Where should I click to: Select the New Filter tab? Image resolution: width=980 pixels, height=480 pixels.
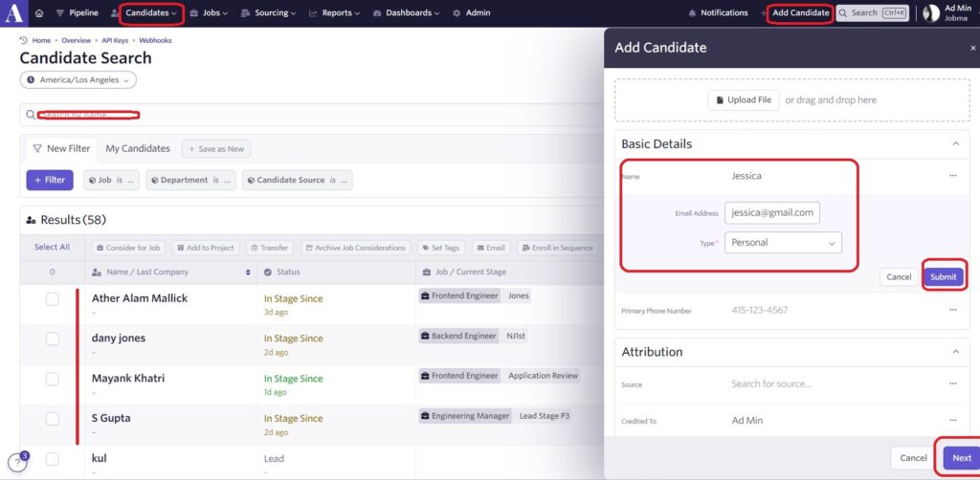(x=61, y=149)
